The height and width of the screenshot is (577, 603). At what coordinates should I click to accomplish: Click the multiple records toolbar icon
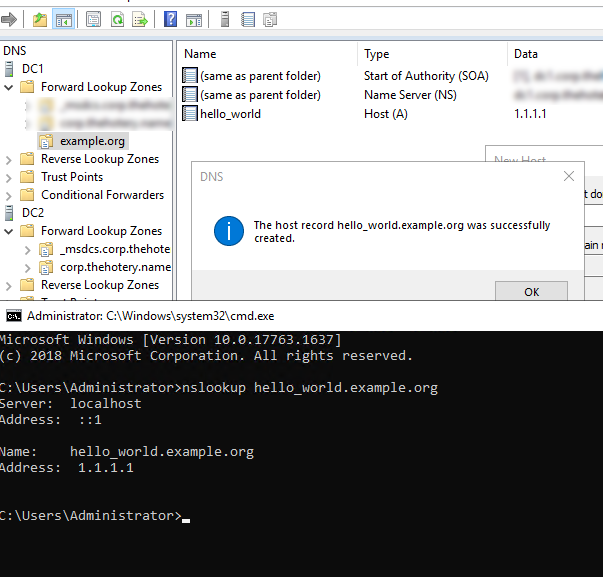point(270,20)
